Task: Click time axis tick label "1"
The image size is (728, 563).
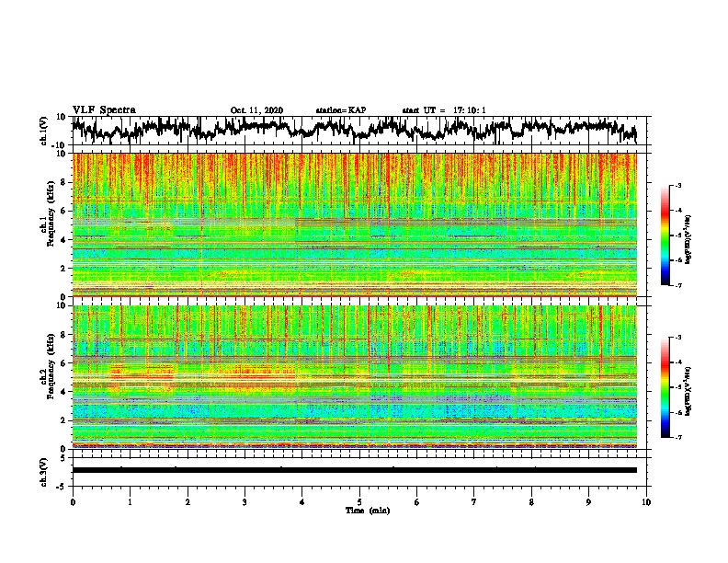Action: (x=130, y=502)
